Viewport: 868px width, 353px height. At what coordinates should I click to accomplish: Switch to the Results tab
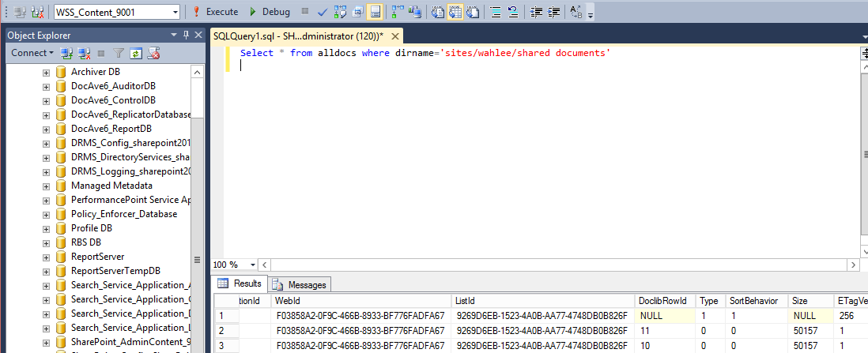tap(241, 284)
